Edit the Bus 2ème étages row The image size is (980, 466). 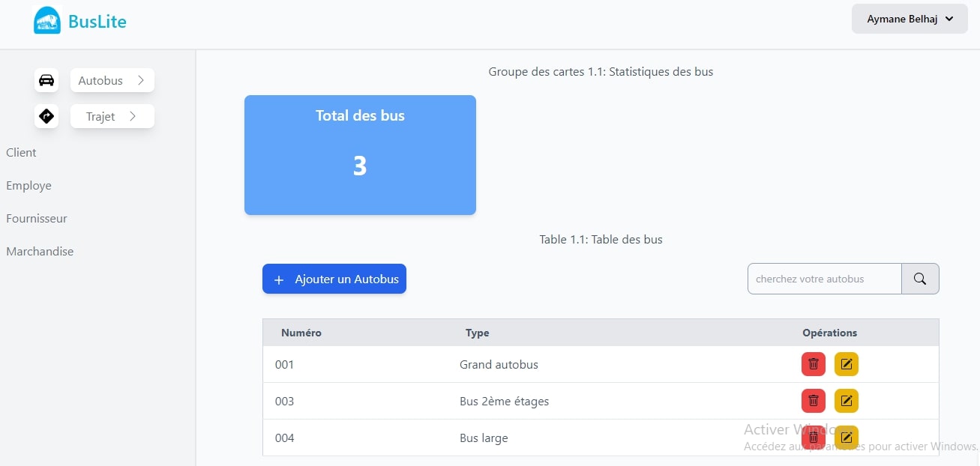(847, 401)
